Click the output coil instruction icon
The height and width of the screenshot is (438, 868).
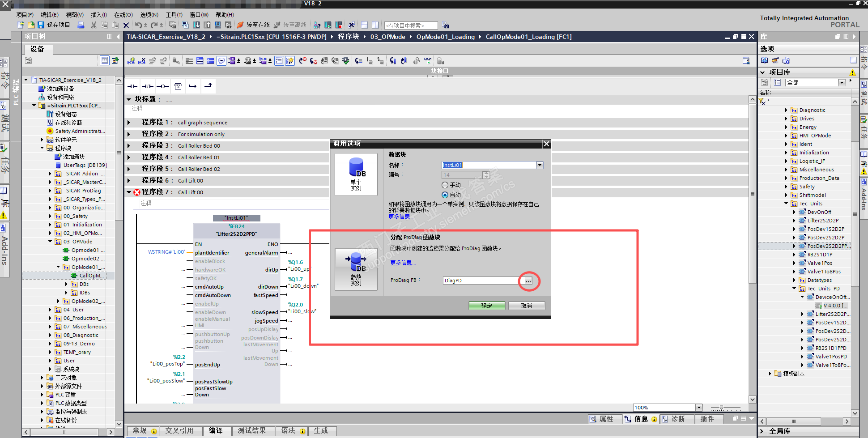[x=163, y=86]
